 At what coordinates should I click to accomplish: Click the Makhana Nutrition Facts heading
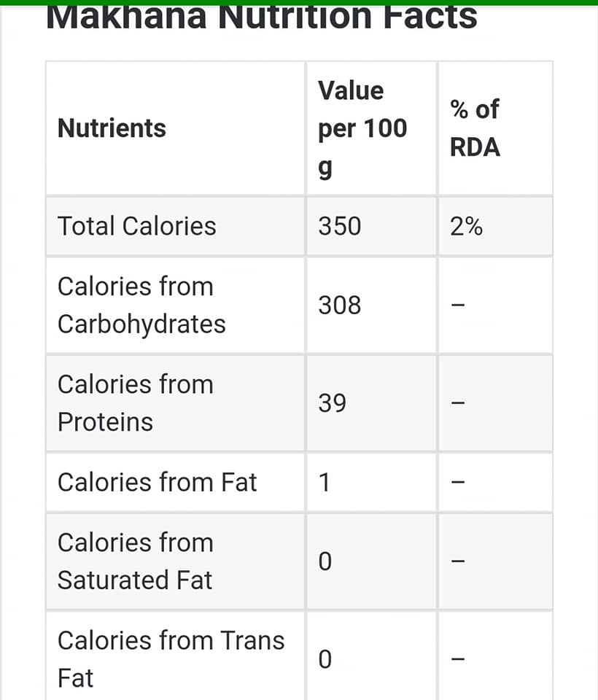pyautogui.click(x=262, y=17)
